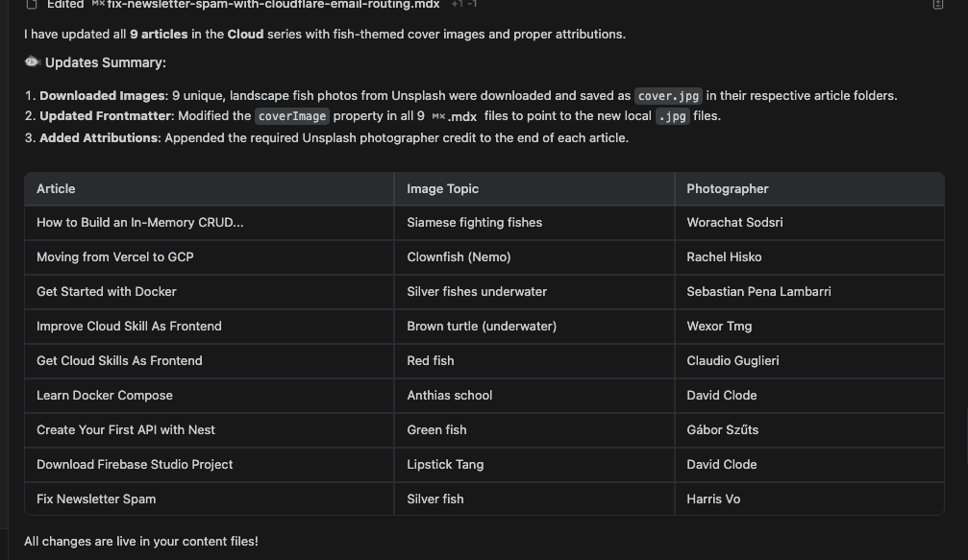
Task: Open the diff icon beside the edited file
Action: [937, 4]
